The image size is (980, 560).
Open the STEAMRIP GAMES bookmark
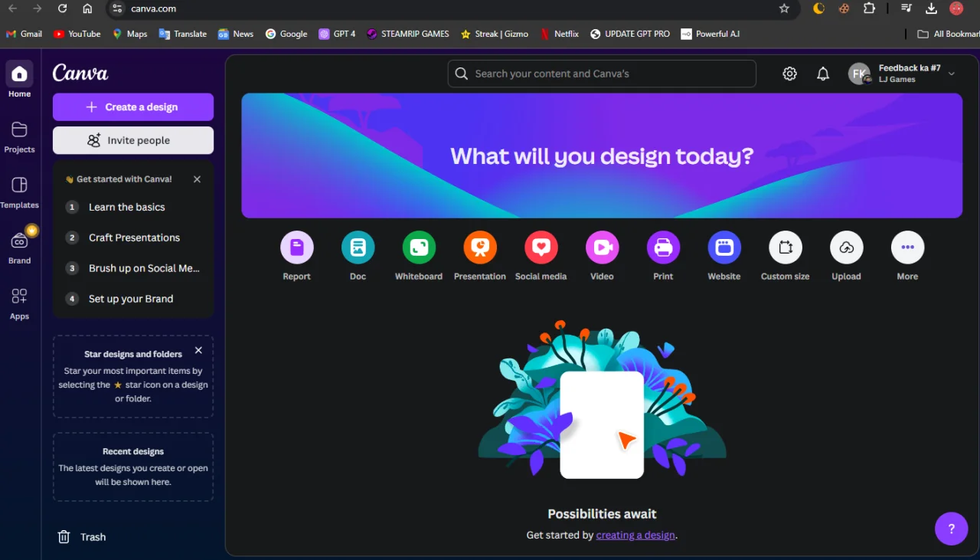coord(407,34)
